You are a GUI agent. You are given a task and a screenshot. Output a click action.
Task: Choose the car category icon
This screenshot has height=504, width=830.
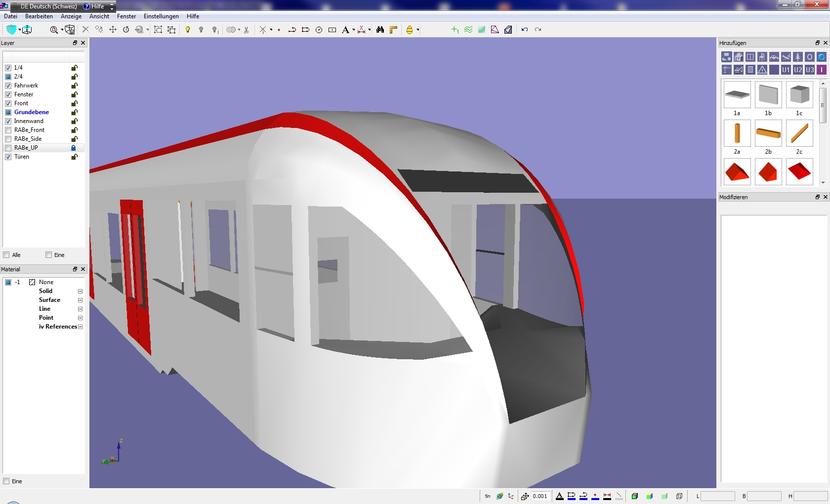(774, 57)
